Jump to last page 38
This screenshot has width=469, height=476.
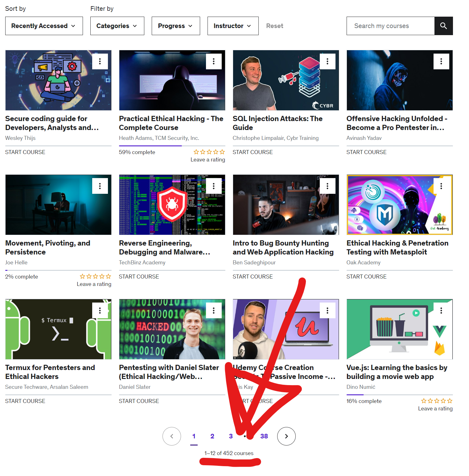[264, 436]
